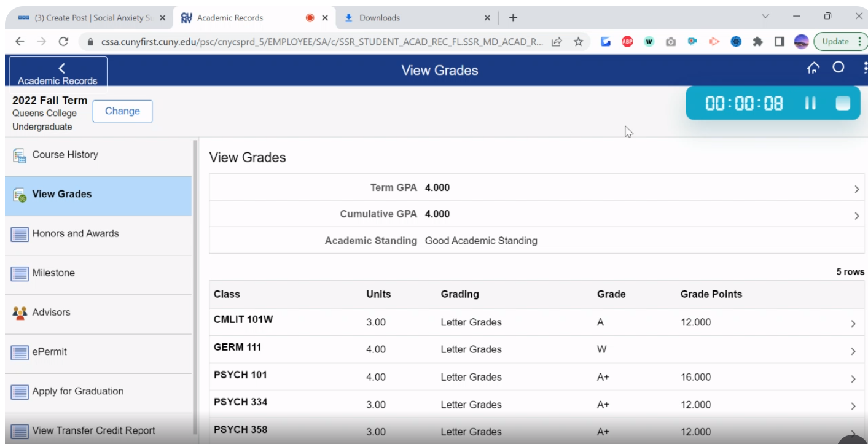Open PSYCH 101 row details chevron
Screen dimensions: 868x444
pyautogui.click(x=853, y=379)
